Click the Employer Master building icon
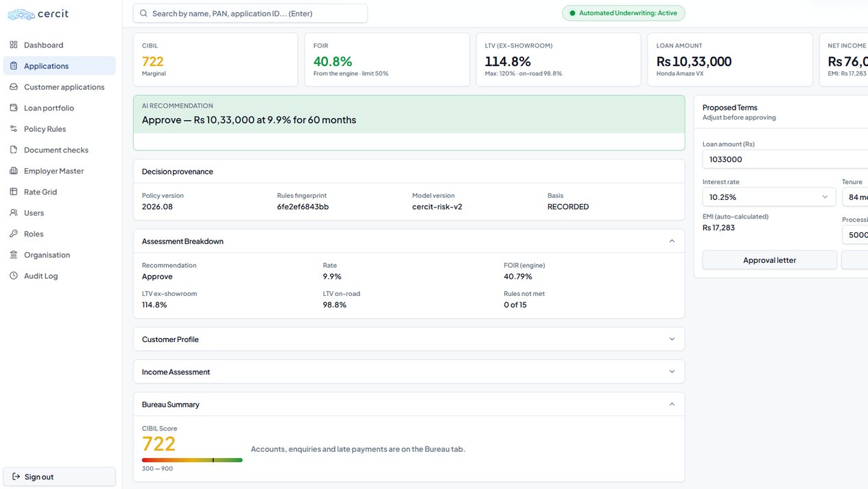The image size is (868, 489). pyautogui.click(x=14, y=171)
